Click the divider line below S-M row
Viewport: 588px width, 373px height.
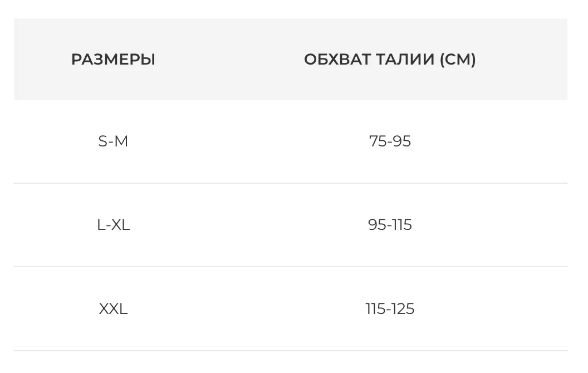tap(291, 183)
